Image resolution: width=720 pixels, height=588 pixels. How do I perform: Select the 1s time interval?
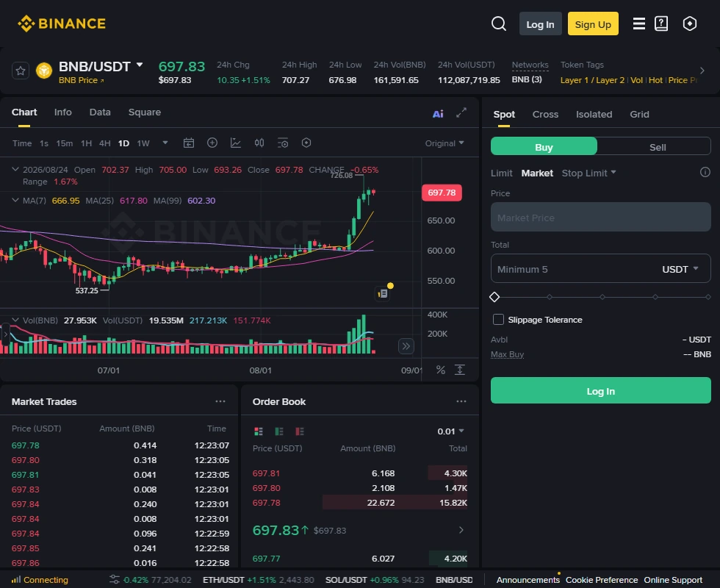[44, 143]
